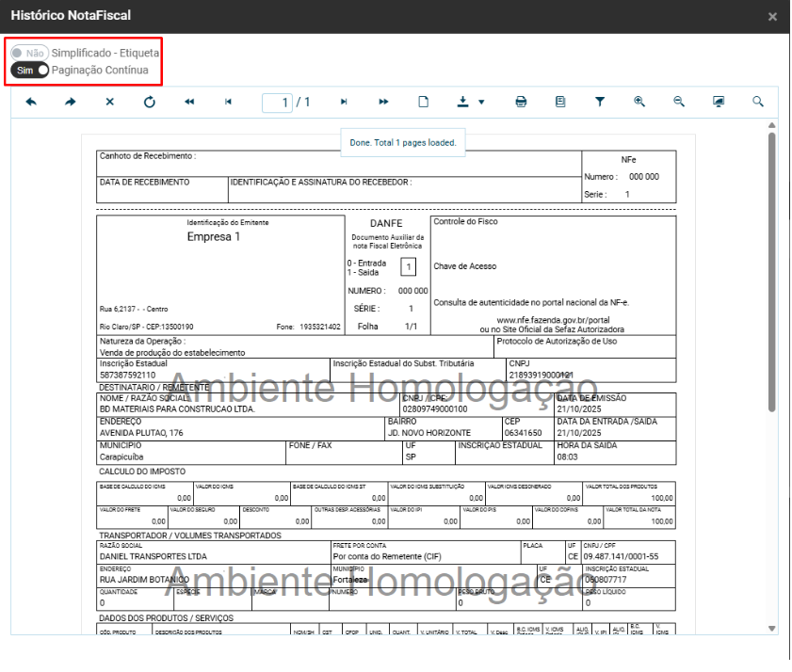This screenshot has width=792, height=672.
Task: Click the redo forward arrow icon
Action: click(x=71, y=102)
